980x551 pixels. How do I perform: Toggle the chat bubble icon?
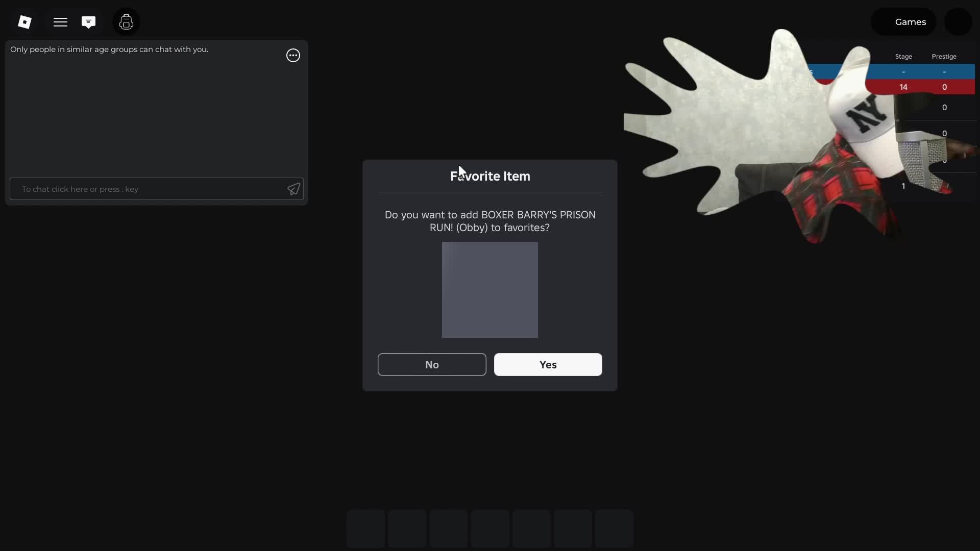pyautogui.click(x=88, y=22)
